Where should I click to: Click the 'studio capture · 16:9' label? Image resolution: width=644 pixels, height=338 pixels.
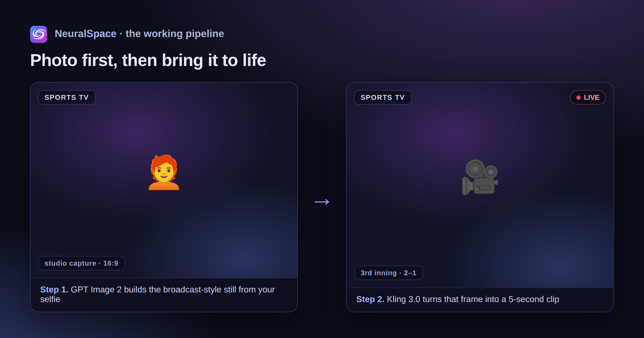(x=81, y=263)
